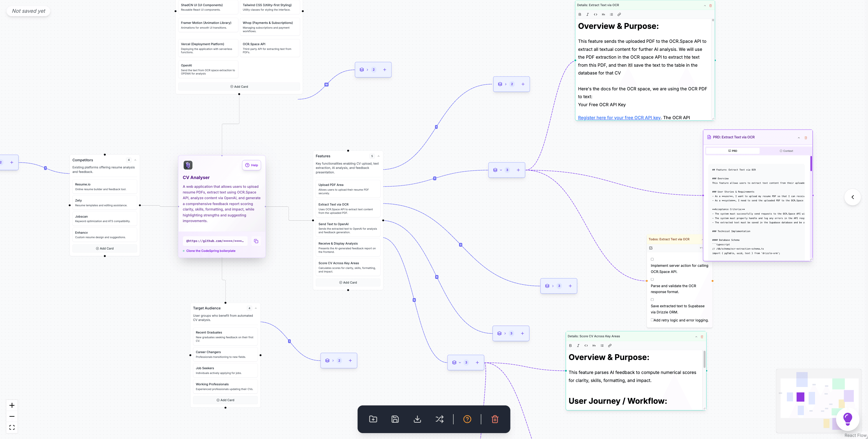Image resolution: width=868 pixels, height=439 pixels.
Task: Click the lightbulb icon at bottom right
Action: (847, 419)
